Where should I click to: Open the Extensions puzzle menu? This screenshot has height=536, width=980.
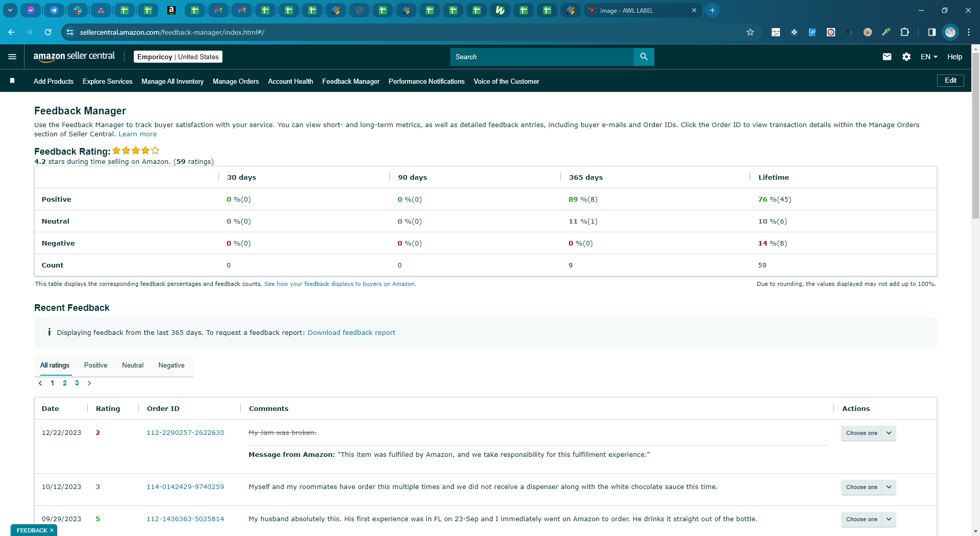click(x=904, y=32)
